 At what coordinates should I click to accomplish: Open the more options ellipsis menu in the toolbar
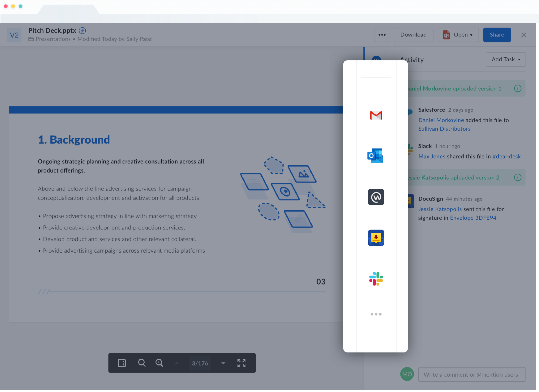click(x=382, y=35)
